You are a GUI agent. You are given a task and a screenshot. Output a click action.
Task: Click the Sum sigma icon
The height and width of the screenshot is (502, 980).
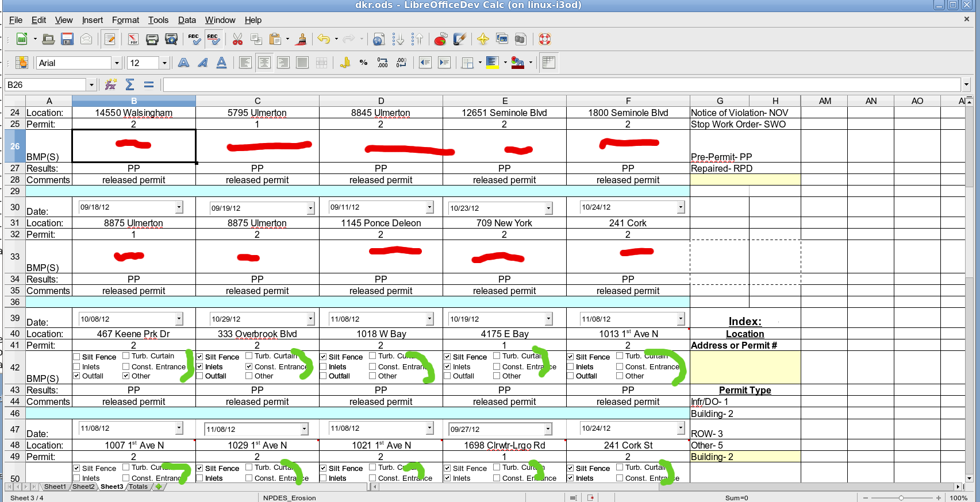click(130, 85)
